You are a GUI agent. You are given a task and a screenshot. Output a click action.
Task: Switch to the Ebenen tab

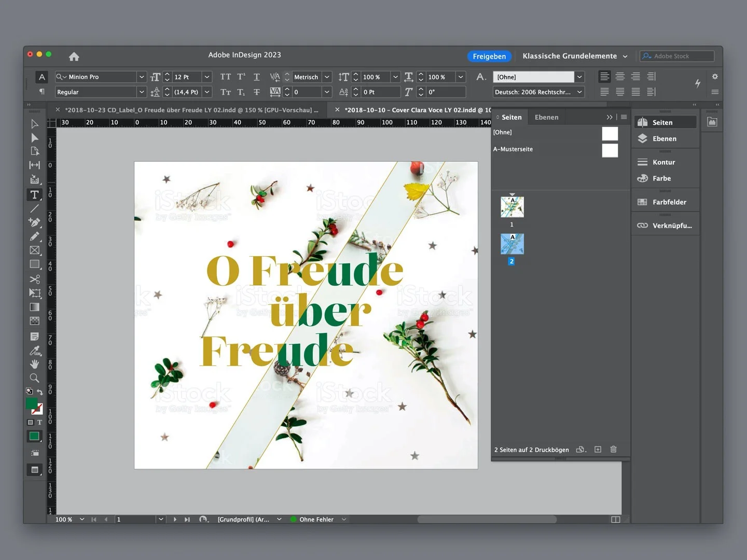pos(547,117)
